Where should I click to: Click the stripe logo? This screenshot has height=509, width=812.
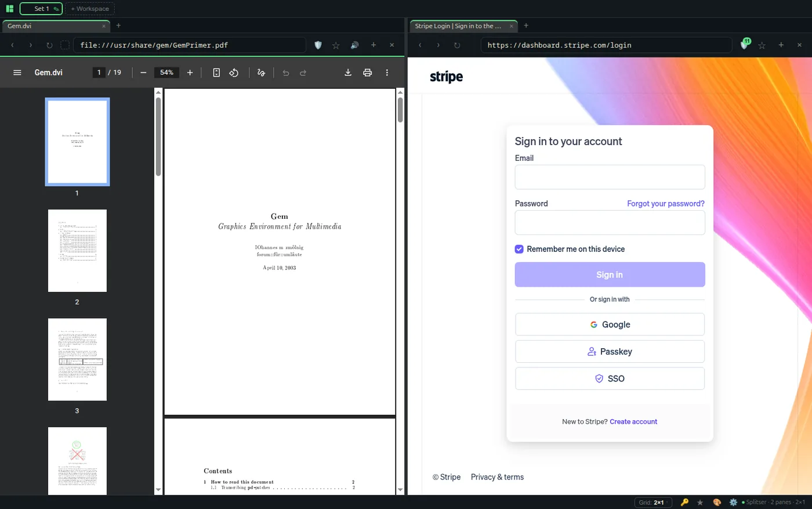coord(446,77)
